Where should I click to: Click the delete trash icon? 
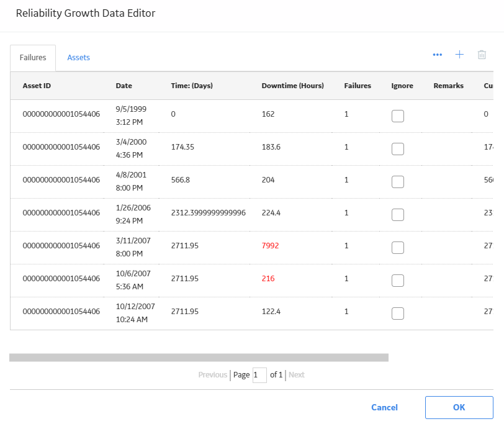[x=482, y=55]
